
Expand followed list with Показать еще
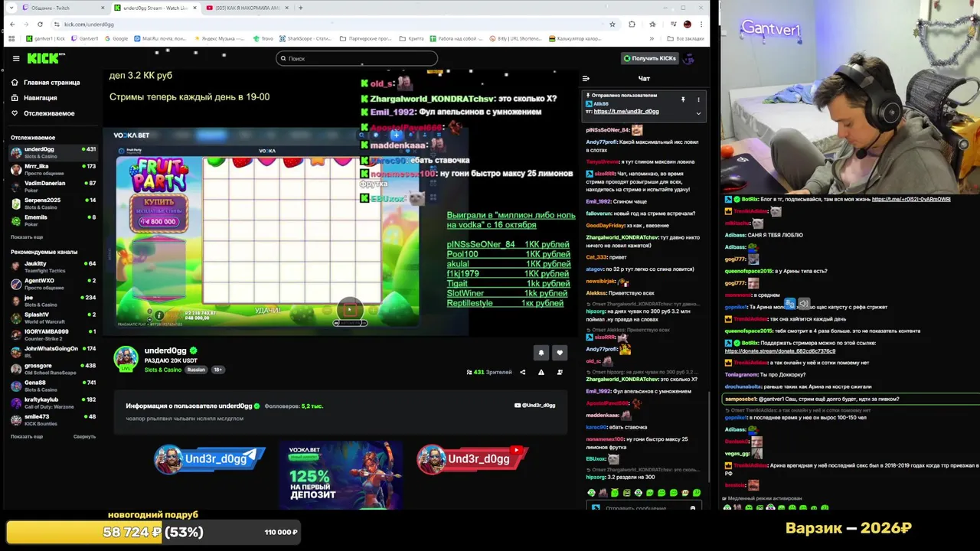tap(27, 237)
